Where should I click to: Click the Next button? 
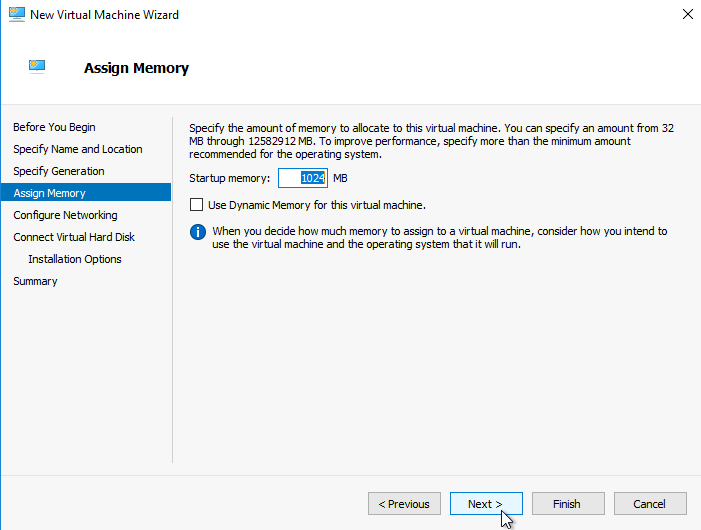pyautogui.click(x=486, y=504)
